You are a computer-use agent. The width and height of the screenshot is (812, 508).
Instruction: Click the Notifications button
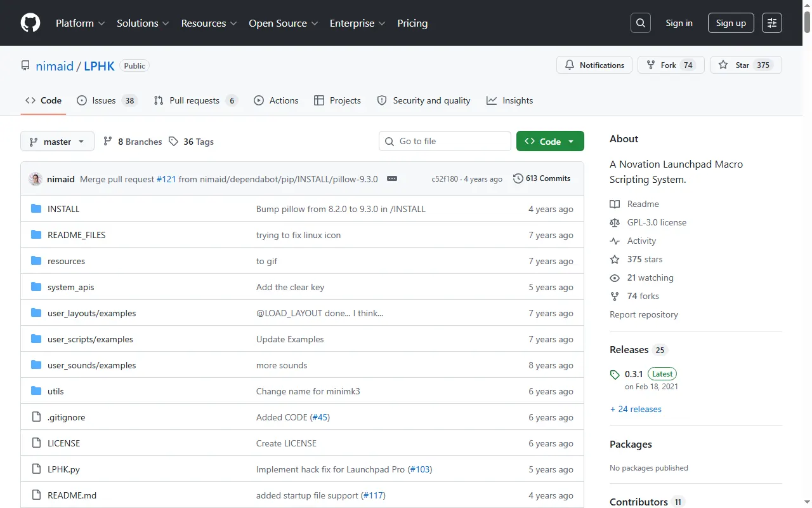(594, 65)
